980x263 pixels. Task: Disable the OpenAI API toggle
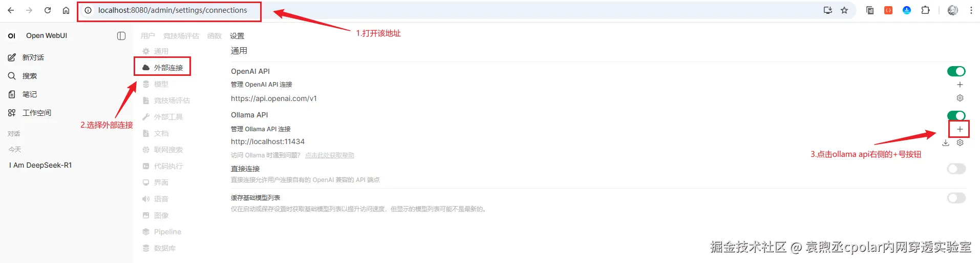pyautogui.click(x=956, y=71)
